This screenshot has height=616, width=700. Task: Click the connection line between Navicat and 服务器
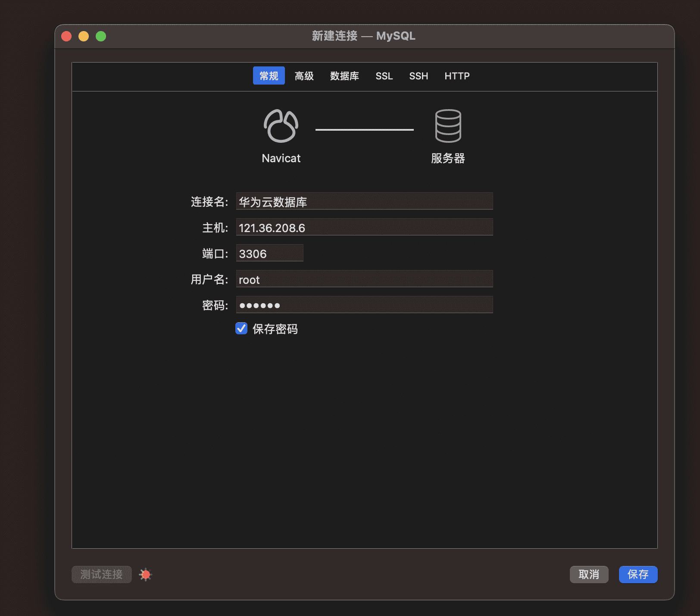pos(364,128)
